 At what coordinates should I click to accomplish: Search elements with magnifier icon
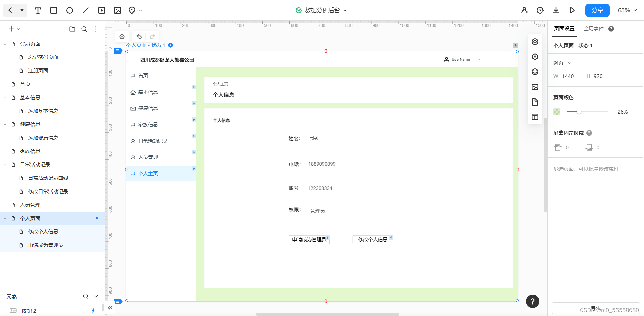[x=86, y=296]
